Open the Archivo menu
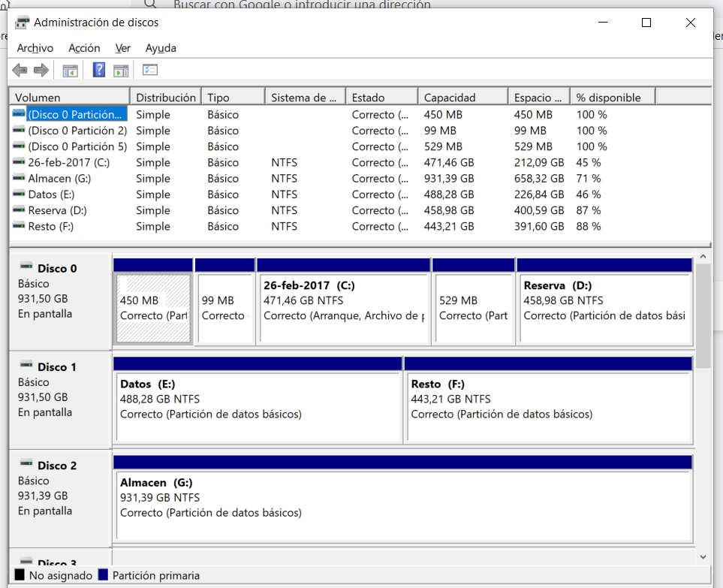The height and width of the screenshot is (588, 723). tap(35, 48)
